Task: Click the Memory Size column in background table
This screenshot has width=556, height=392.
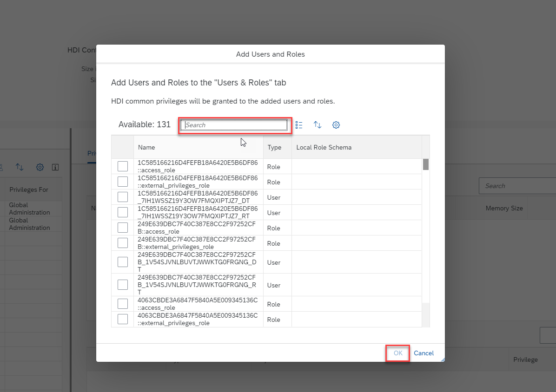Action: point(504,208)
